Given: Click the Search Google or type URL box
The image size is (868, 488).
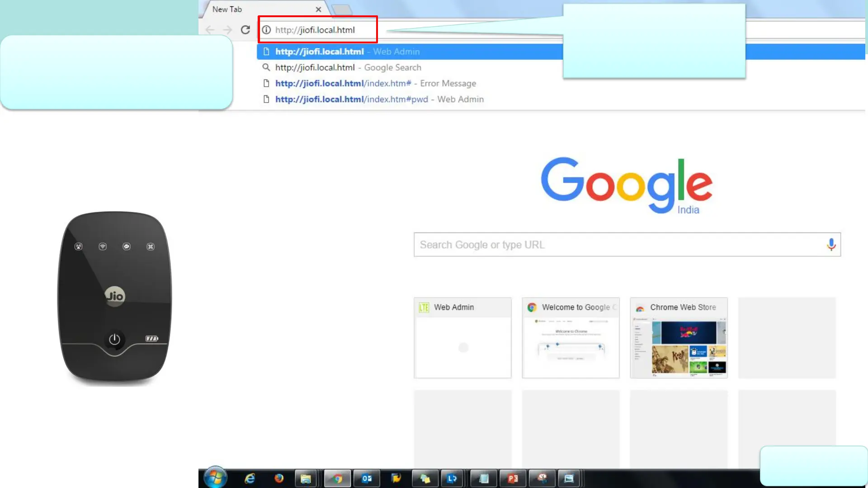Looking at the screenshot, I should pos(619,244).
